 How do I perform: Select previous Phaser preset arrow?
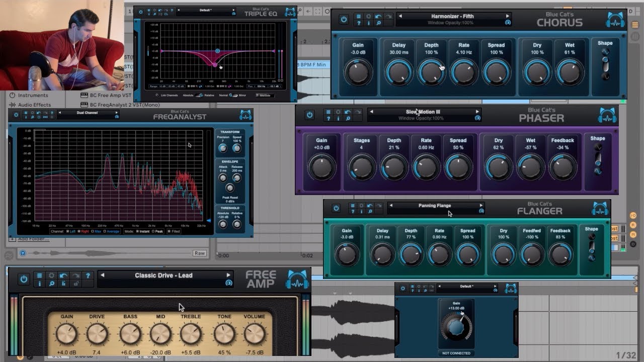click(x=371, y=112)
